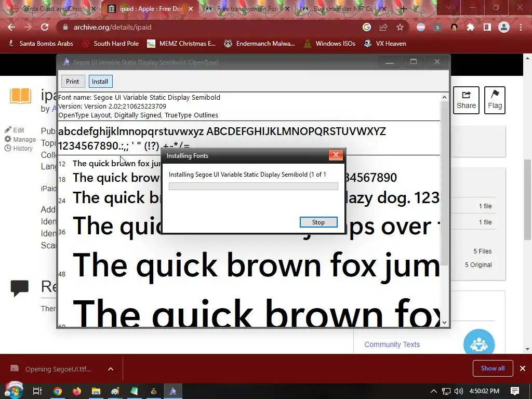This screenshot has height=399, width=532.
Task: Open the Windows Start menu
Action: [14, 391]
